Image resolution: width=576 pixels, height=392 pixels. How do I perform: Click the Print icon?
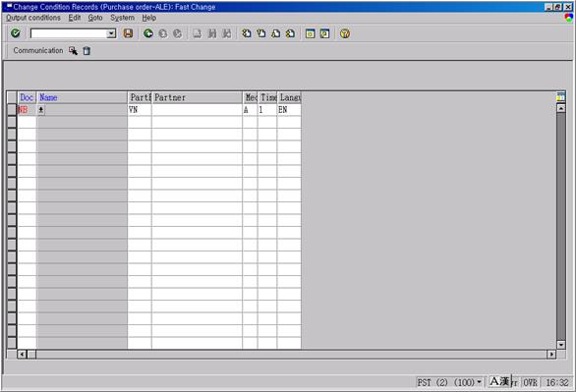198,33
